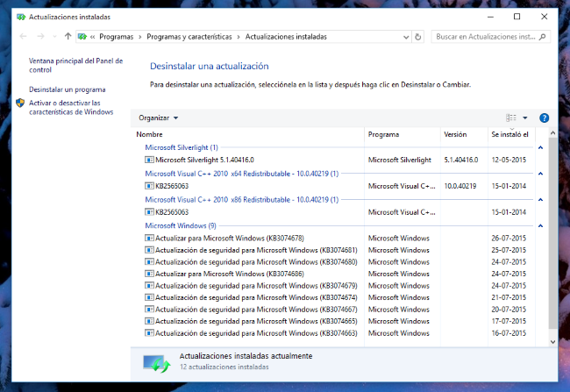
Task: Click the Help question mark icon
Action: point(544,118)
